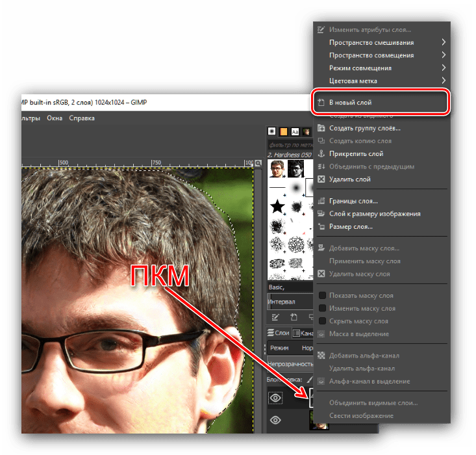The width and height of the screenshot is (476, 455).
Task: Switch to the Brushes dock tab
Action: (x=271, y=131)
